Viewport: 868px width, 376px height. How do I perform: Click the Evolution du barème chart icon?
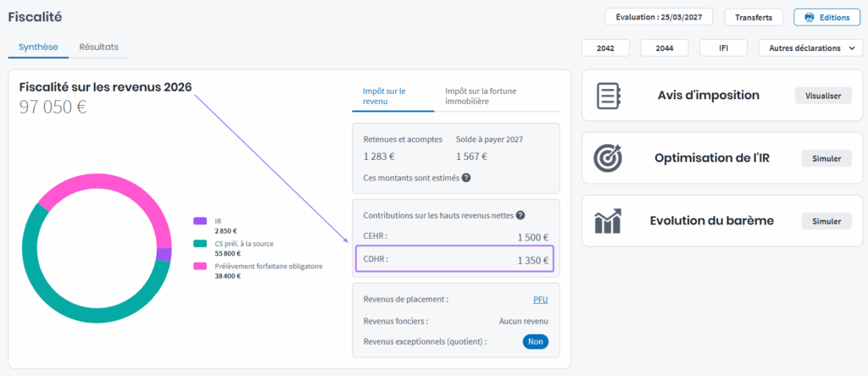[609, 221]
